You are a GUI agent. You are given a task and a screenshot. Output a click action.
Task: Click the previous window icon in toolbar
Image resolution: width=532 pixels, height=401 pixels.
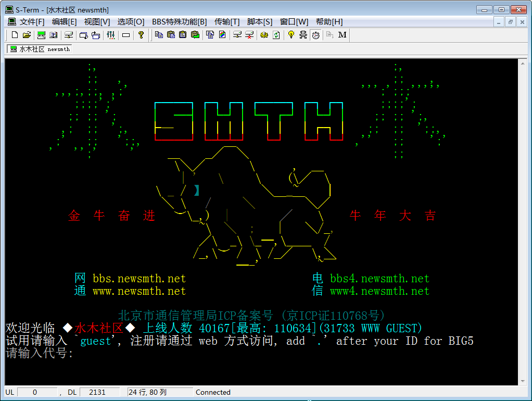click(x=96, y=35)
